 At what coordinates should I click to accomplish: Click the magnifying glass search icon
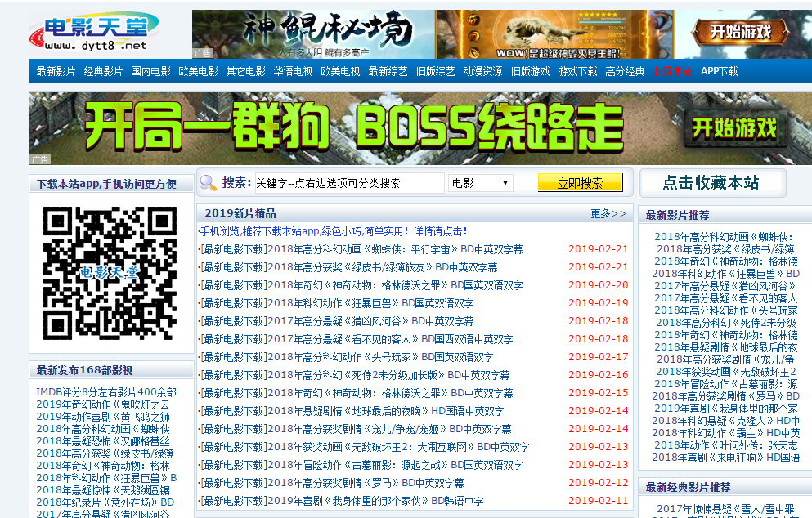pyautogui.click(x=207, y=181)
